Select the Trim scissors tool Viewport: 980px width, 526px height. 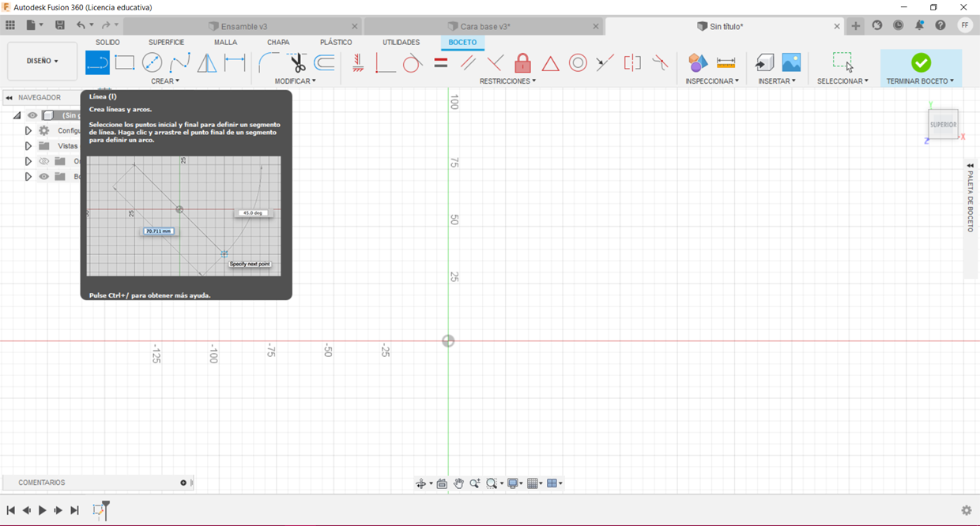coord(296,62)
